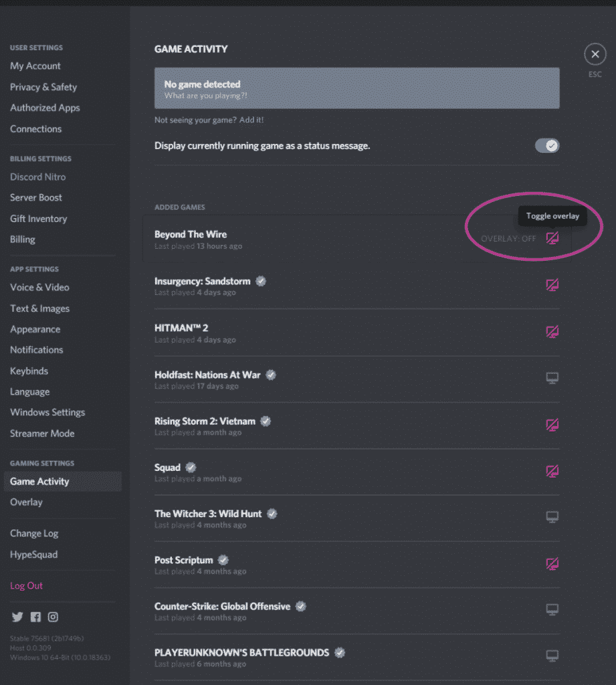Toggle overlay icon for Post Scriptum
This screenshot has width=616, height=685.
(x=552, y=564)
